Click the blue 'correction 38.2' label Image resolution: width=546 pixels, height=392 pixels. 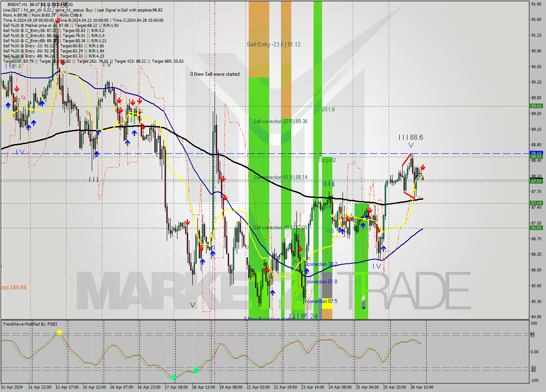tap(322, 264)
